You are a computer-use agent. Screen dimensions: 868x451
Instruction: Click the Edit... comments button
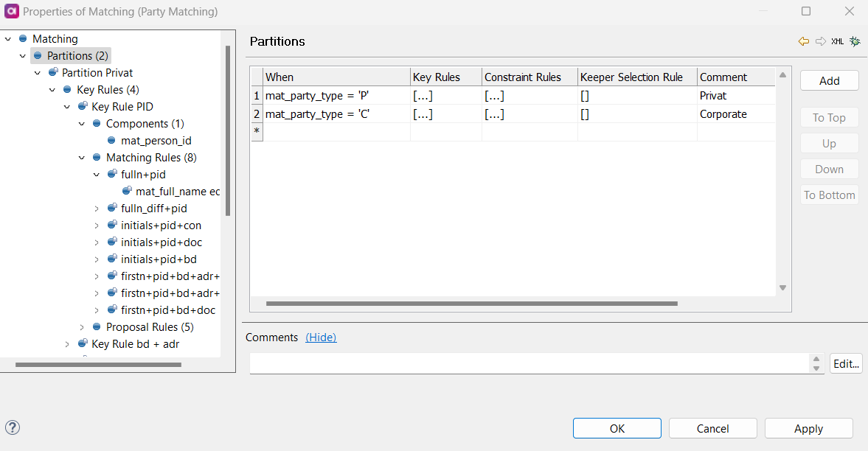(846, 363)
